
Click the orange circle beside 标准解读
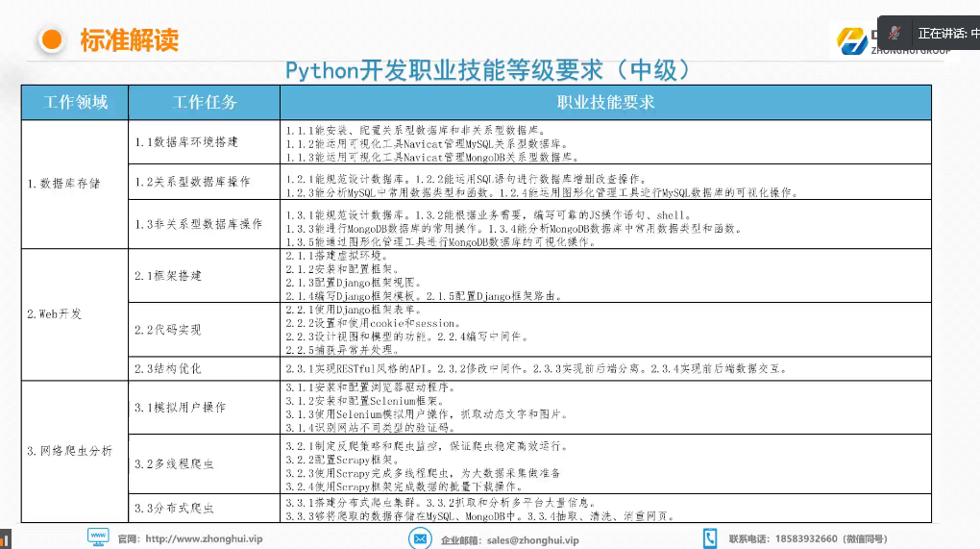53,40
